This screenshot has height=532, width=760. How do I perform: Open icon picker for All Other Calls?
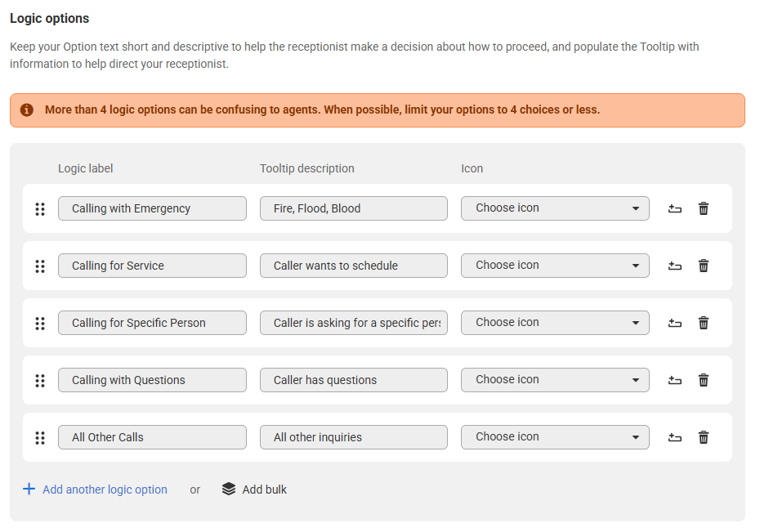click(555, 437)
